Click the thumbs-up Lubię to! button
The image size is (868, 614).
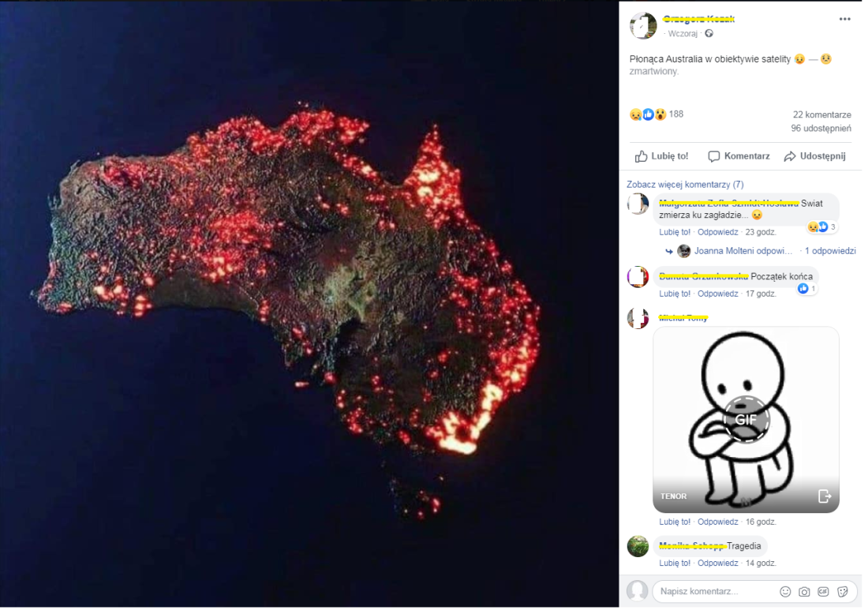661,156
